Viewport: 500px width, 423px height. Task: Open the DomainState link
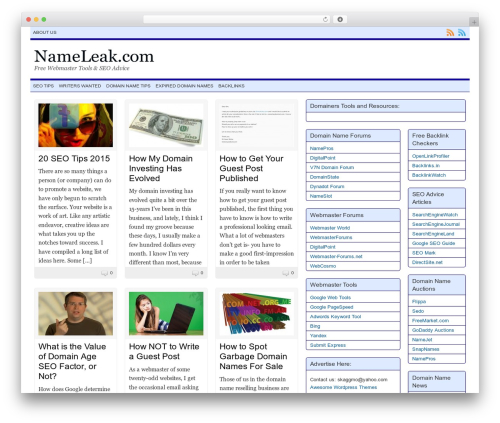pos(324,177)
